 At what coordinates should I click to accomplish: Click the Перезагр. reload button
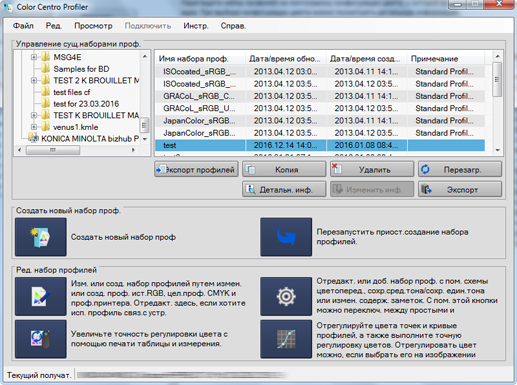click(x=460, y=169)
